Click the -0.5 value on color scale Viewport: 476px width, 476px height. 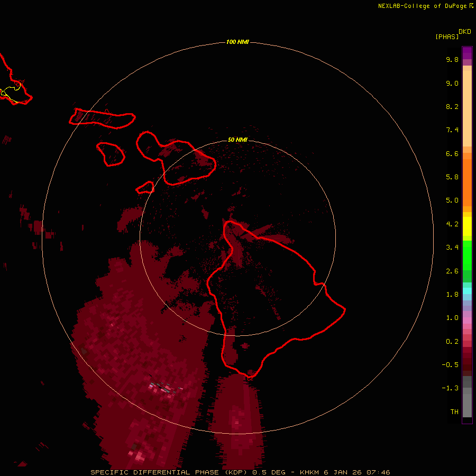point(450,365)
